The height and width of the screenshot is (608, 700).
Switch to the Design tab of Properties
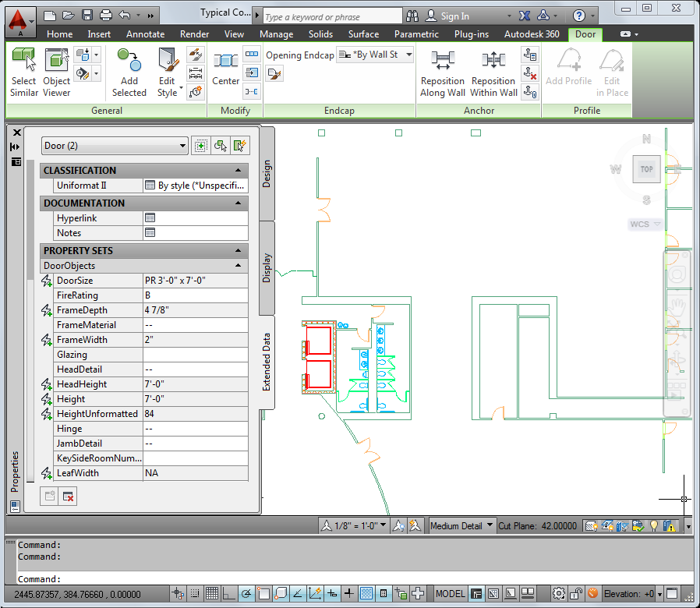[267, 174]
